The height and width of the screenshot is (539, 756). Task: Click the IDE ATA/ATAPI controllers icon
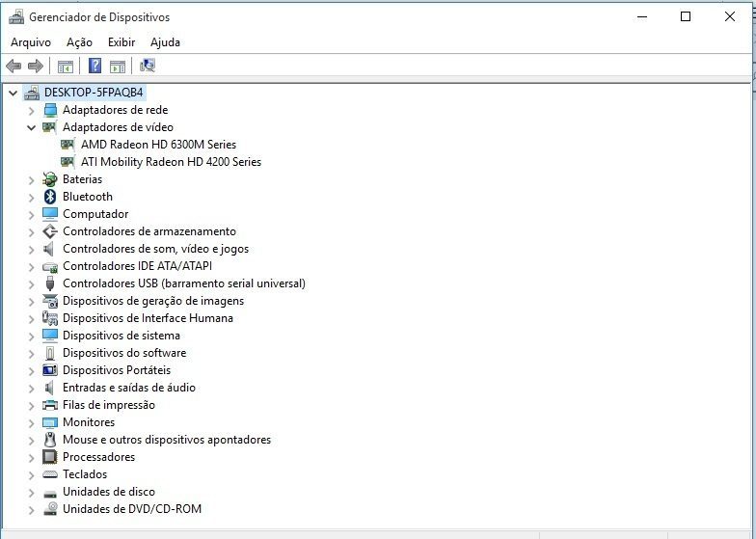pyautogui.click(x=50, y=266)
